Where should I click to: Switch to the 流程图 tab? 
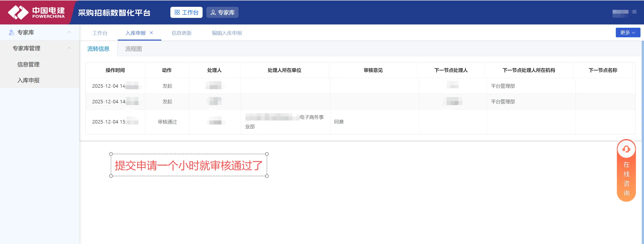coord(133,49)
